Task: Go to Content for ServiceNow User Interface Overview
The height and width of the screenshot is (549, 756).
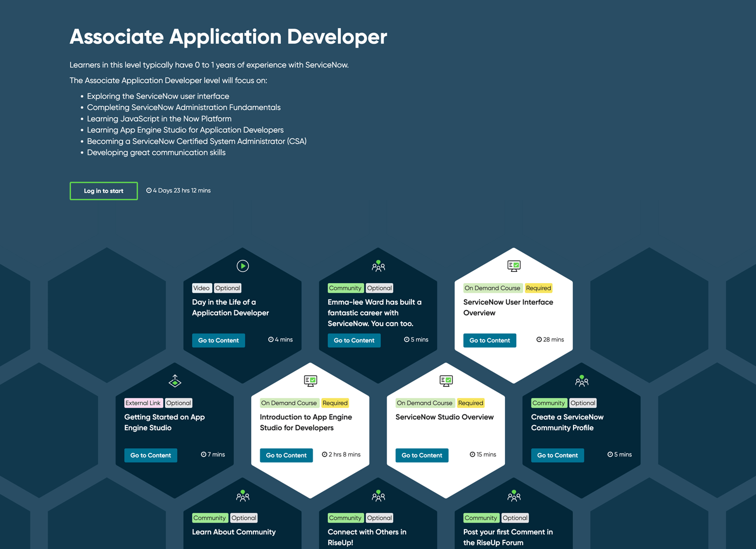Action: tap(490, 340)
